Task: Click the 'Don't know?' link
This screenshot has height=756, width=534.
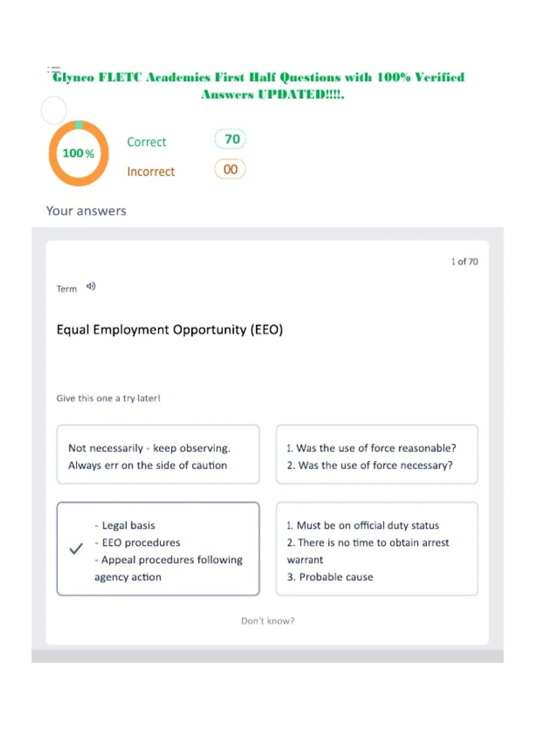Action: click(x=268, y=621)
